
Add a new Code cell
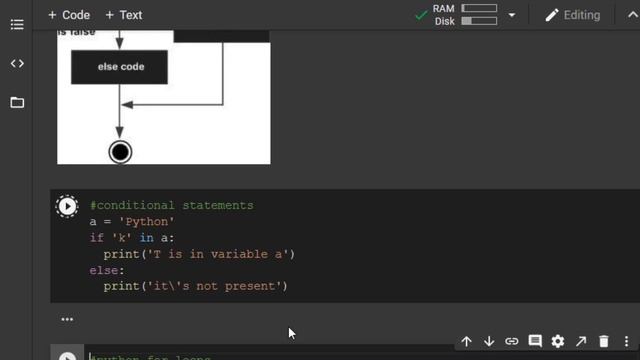(x=69, y=15)
